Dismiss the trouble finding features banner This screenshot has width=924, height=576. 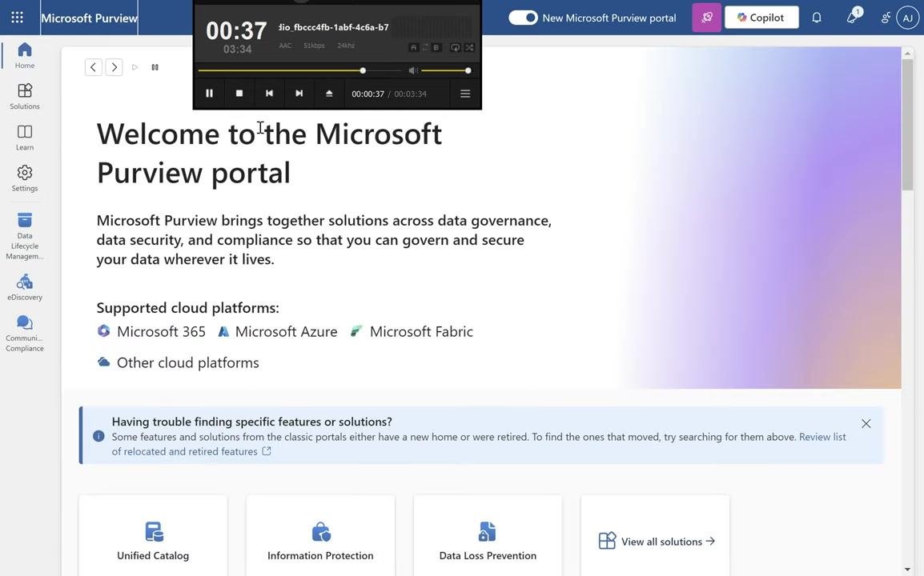pyautogui.click(x=866, y=423)
